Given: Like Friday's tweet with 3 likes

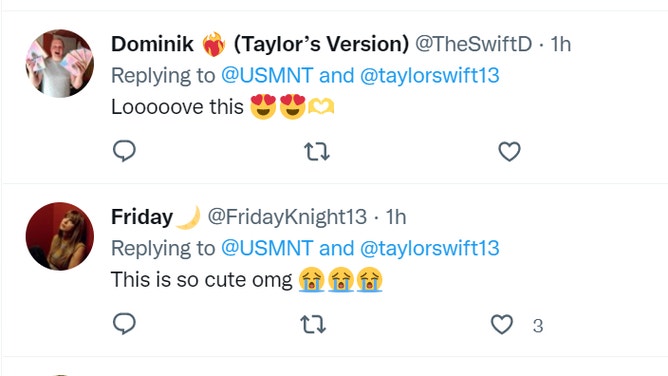Looking at the screenshot, I should tap(502, 324).
